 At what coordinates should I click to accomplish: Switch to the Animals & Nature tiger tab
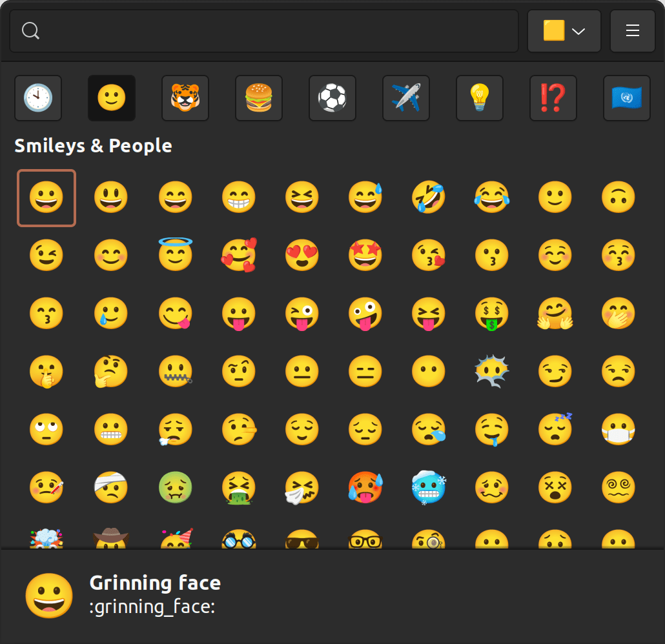point(185,98)
